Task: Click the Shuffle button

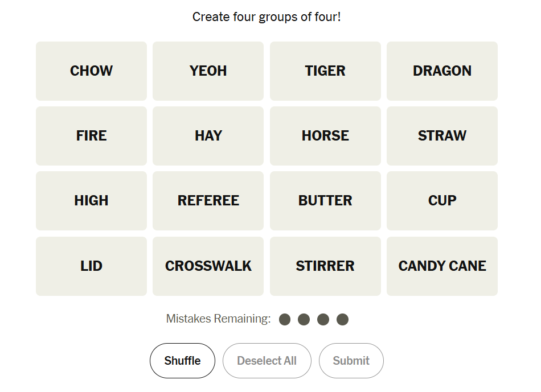Action: (182, 361)
